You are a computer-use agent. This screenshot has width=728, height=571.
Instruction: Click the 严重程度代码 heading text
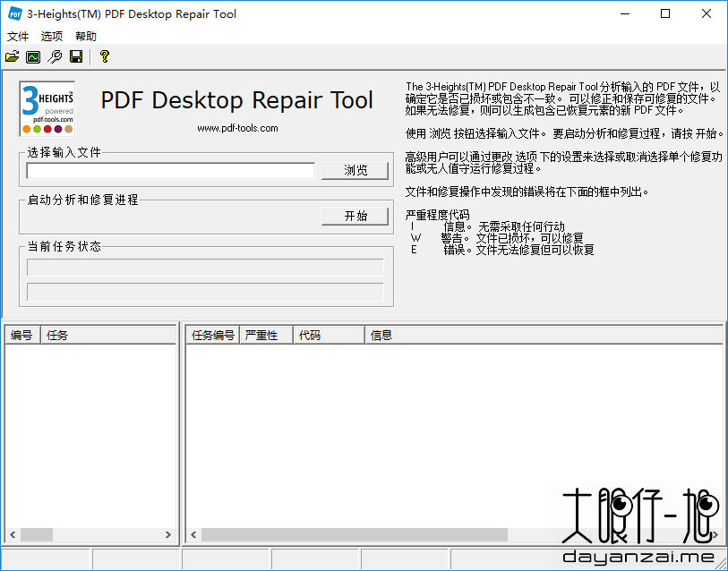(437, 215)
